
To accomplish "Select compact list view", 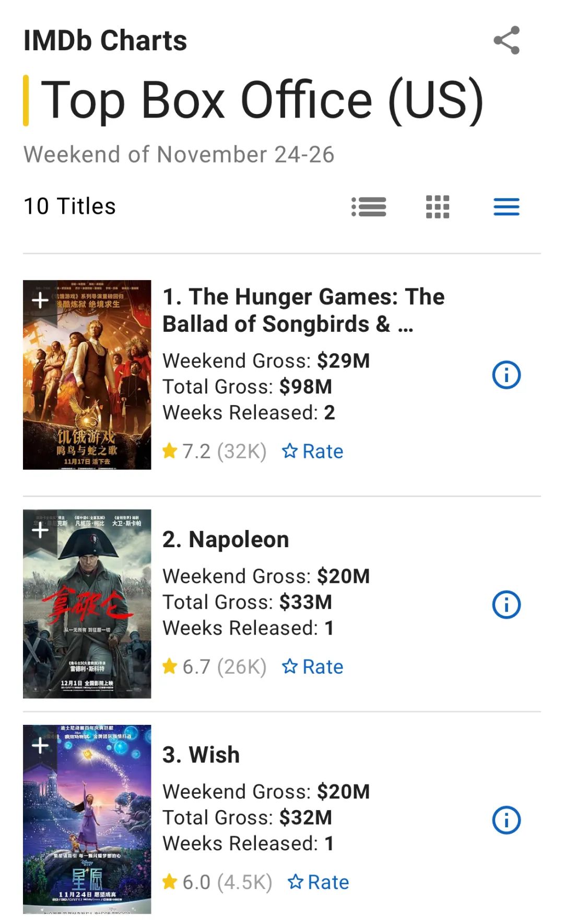I will 507,206.
